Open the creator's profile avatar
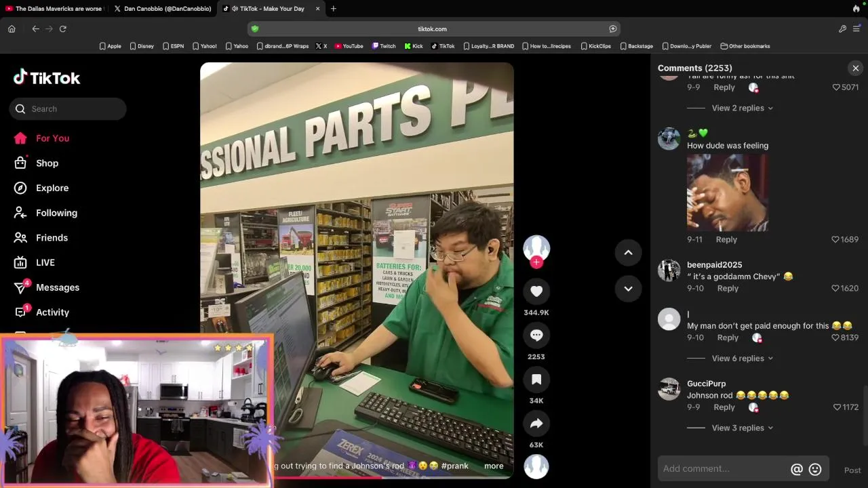 pyautogui.click(x=536, y=248)
